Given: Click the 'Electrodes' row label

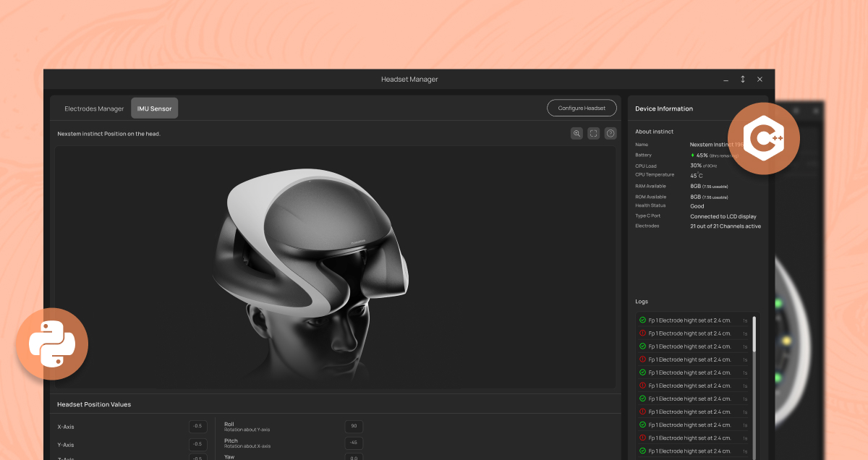Looking at the screenshot, I should (x=647, y=226).
